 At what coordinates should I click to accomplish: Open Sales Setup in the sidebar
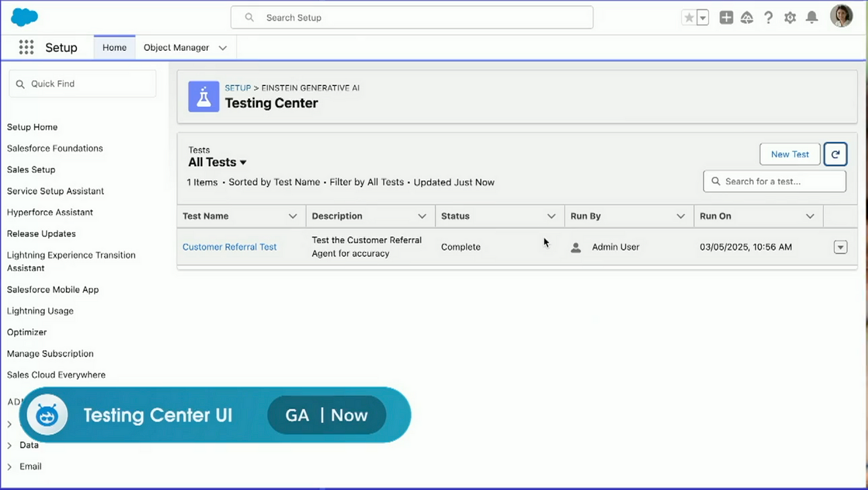tap(31, 169)
